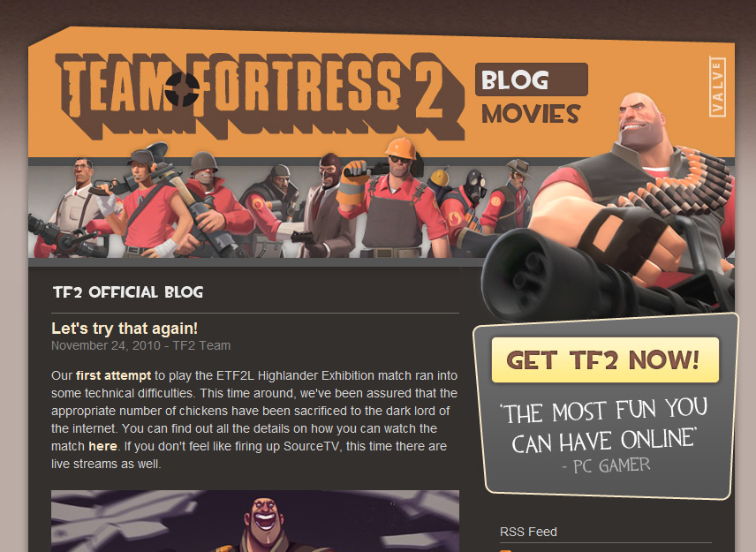Open the "first attempt" link
The image size is (756, 552).
113,375
